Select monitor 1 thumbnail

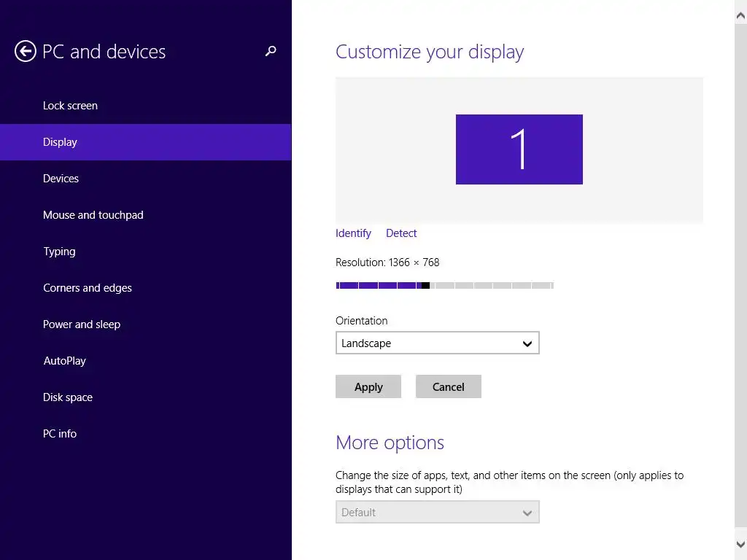point(519,149)
